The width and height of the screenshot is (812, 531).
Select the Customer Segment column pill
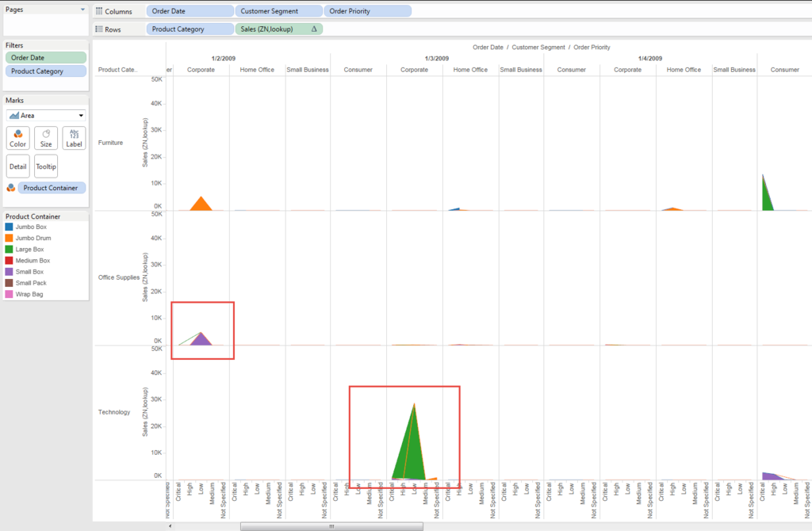[278, 11]
